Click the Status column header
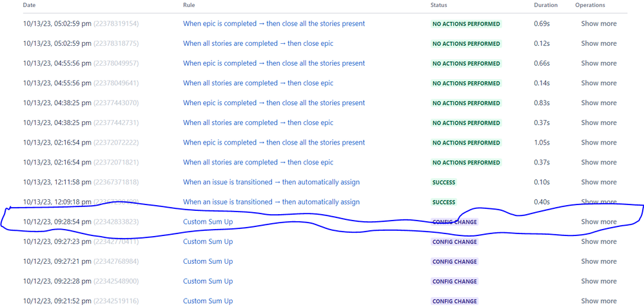Screen dimensions: 644x307 click(438, 5)
